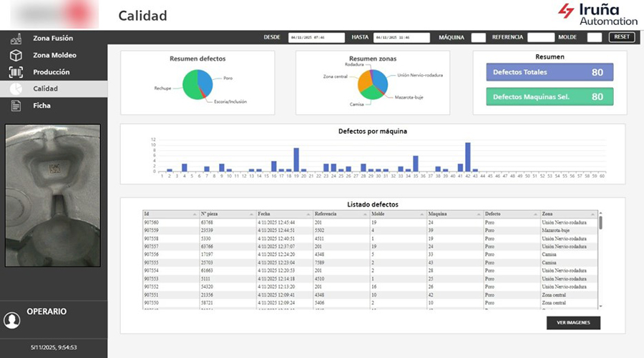
Task: Click the green Defectos Maquinas Sel. bar
Action: click(549, 96)
